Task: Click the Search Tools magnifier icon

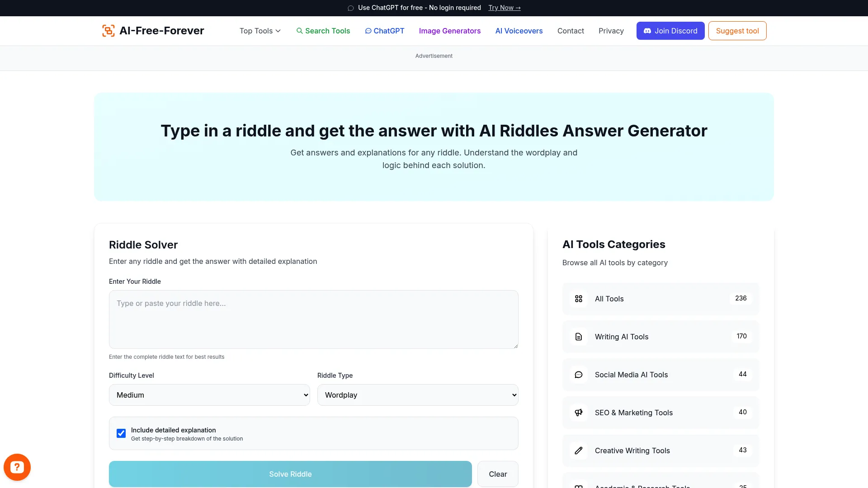Action: [x=300, y=31]
